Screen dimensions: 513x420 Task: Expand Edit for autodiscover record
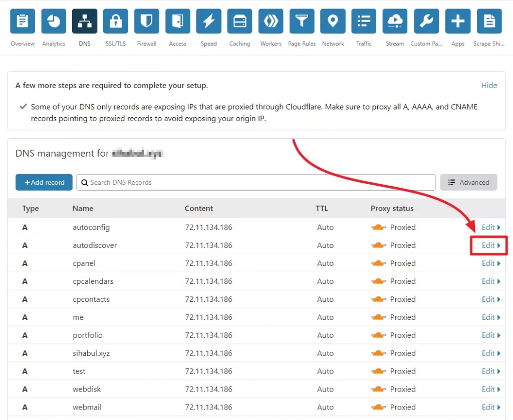[x=491, y=245]
